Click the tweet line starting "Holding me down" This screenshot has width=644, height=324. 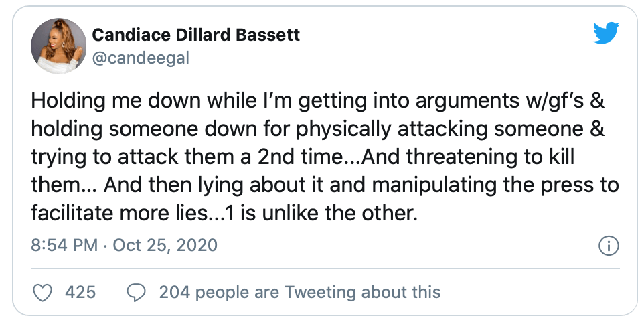click(318, 102)
